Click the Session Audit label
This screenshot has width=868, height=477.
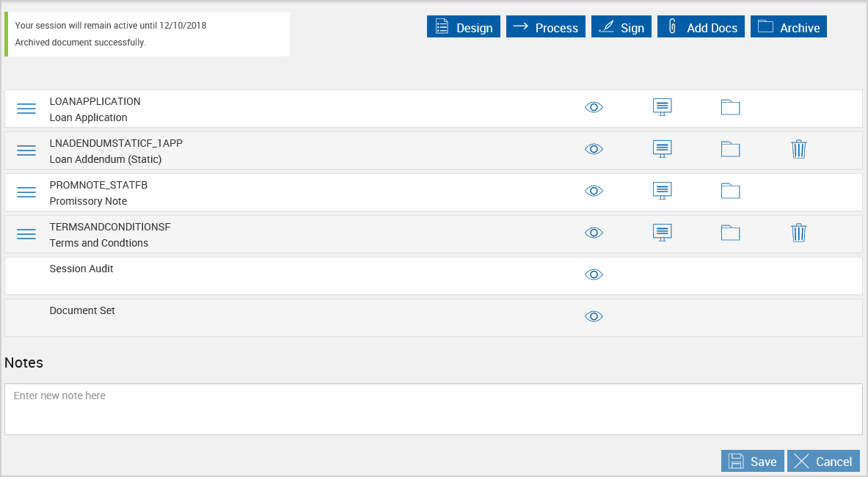81,269
